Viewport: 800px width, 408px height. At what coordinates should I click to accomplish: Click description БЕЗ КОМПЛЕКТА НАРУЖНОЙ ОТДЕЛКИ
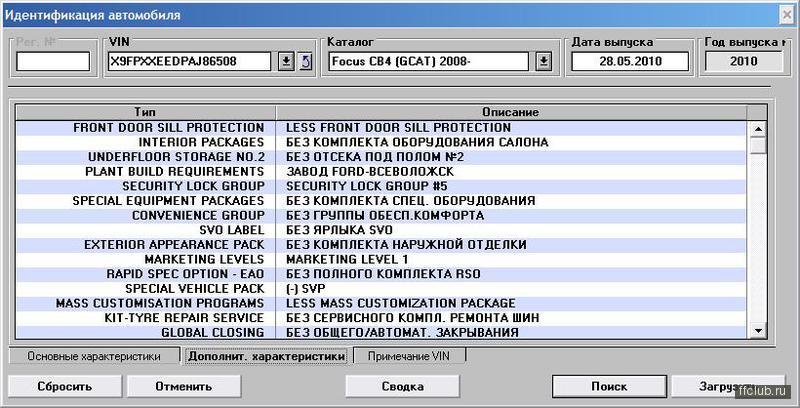click(406, 245)
